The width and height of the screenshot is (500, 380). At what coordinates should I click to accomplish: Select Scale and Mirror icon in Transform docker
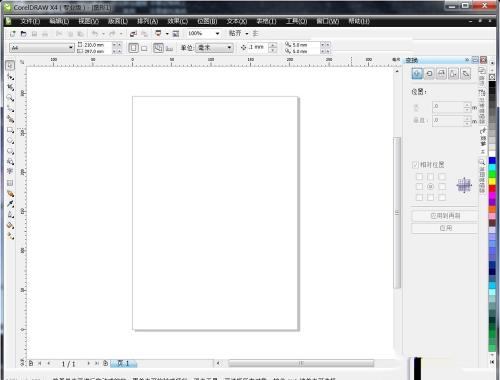[441, 74]
